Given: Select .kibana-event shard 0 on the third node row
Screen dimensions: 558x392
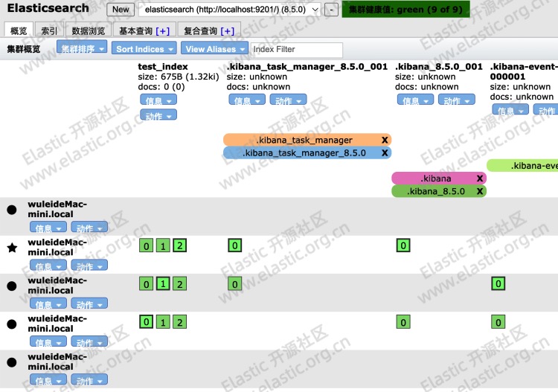Looking at the screenshot, I should [498, 283].
